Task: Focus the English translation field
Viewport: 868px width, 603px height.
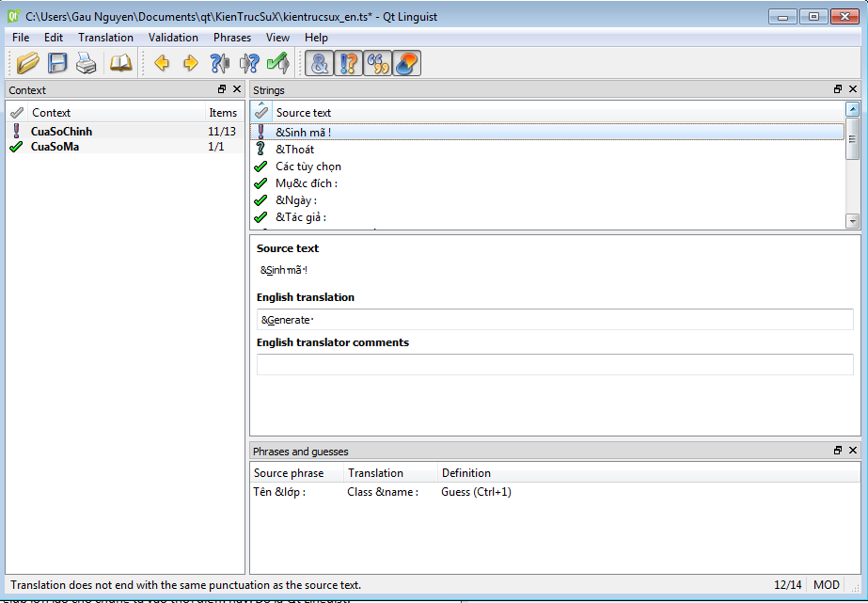Action: pyautogui.click(x=555, y=320)
